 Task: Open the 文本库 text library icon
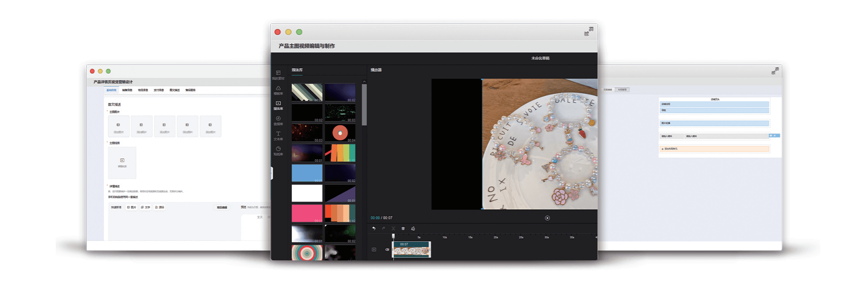coord(278,135)
